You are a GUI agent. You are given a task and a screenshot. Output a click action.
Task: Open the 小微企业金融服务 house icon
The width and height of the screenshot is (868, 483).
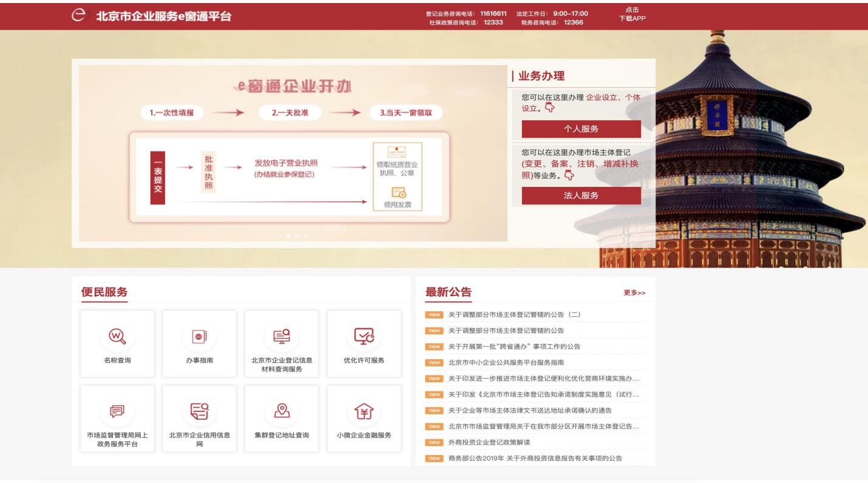(364, 411)
